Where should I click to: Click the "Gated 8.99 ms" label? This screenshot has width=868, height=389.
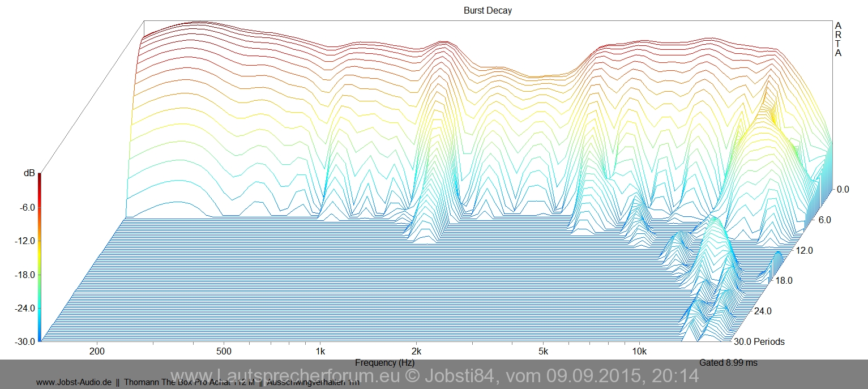pos(728,362)
